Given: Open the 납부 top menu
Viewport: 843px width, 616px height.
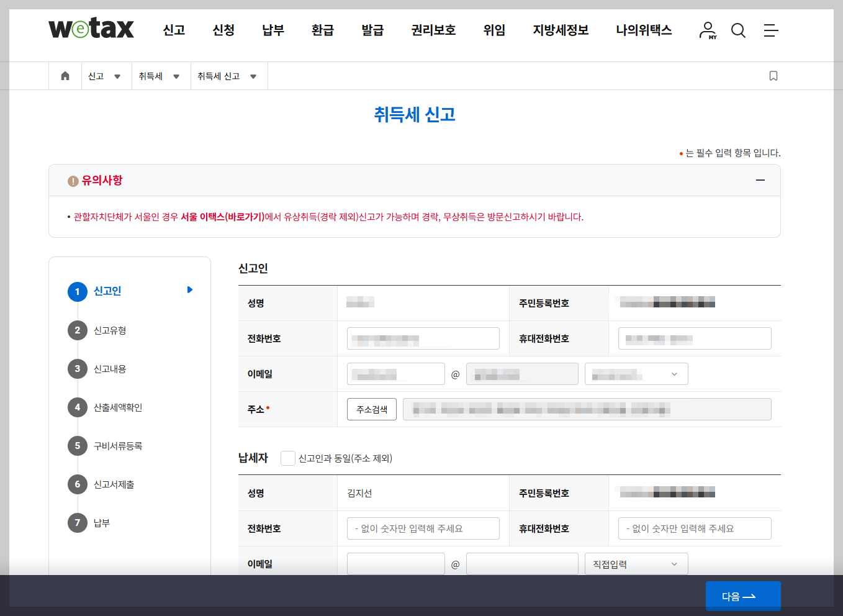Looking at the screenshot, I should 273,30.
